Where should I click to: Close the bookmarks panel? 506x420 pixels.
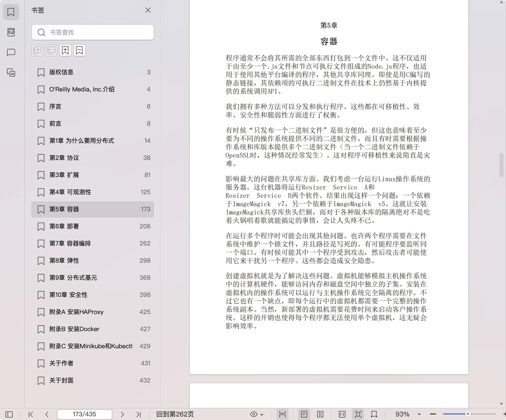click(148, 10)
